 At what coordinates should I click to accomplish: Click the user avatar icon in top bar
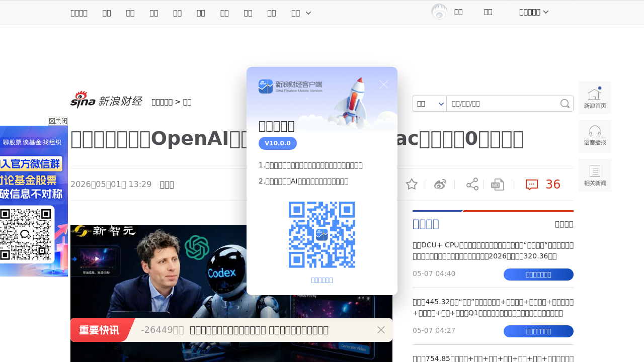(439, 12)
